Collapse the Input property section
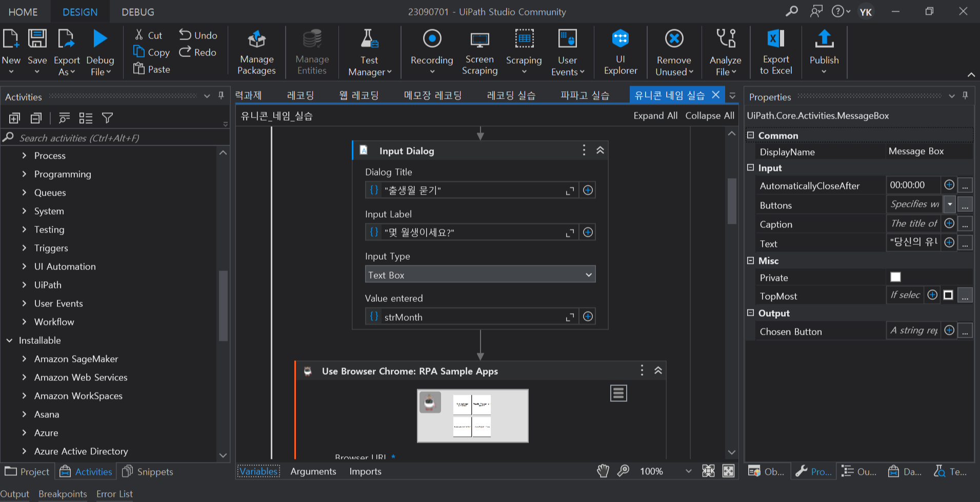This screenshot has height=502, width=980. pyautogui.click(x=750, y=167)
